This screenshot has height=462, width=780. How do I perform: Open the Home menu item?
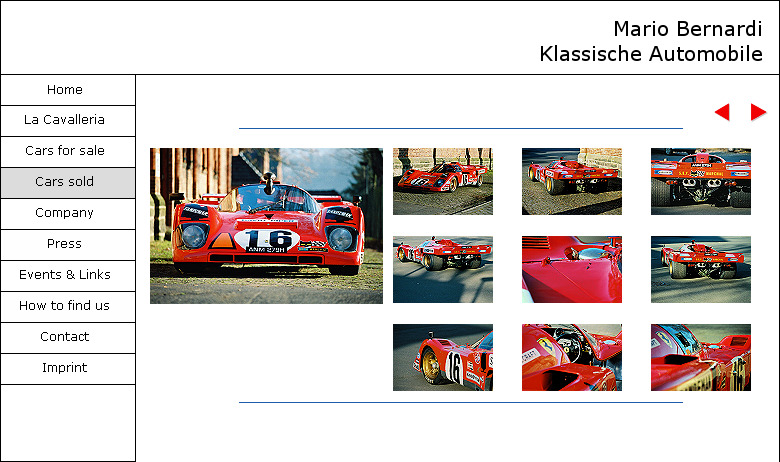[x=68, y=90]
